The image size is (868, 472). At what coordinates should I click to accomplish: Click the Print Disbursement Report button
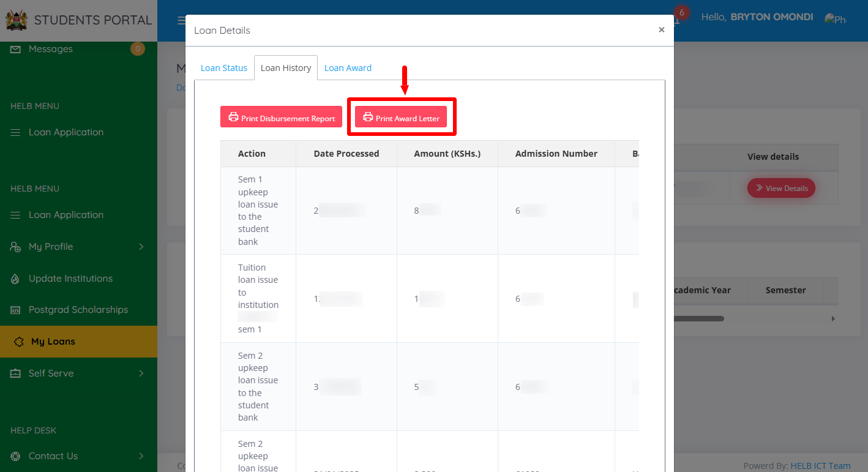281,117
